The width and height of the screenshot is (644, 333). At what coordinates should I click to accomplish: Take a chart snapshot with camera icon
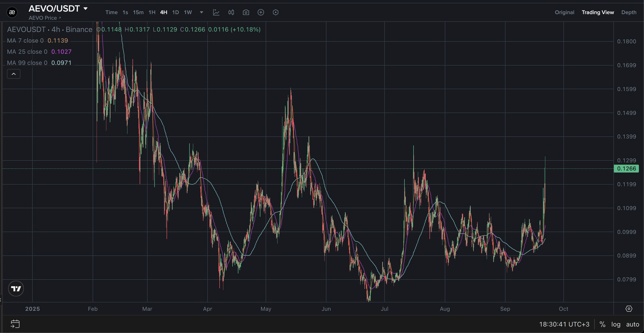246,12
